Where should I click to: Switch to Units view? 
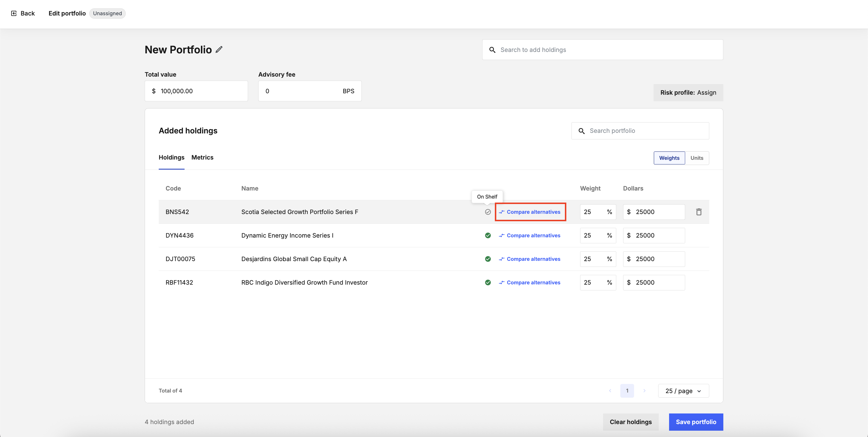click(x=697, y=158)
